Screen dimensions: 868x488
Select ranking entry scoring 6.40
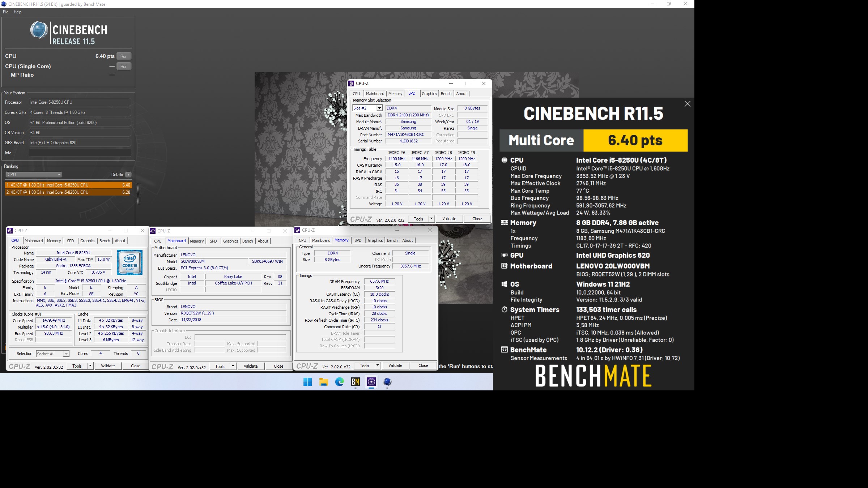pos(68,185)
